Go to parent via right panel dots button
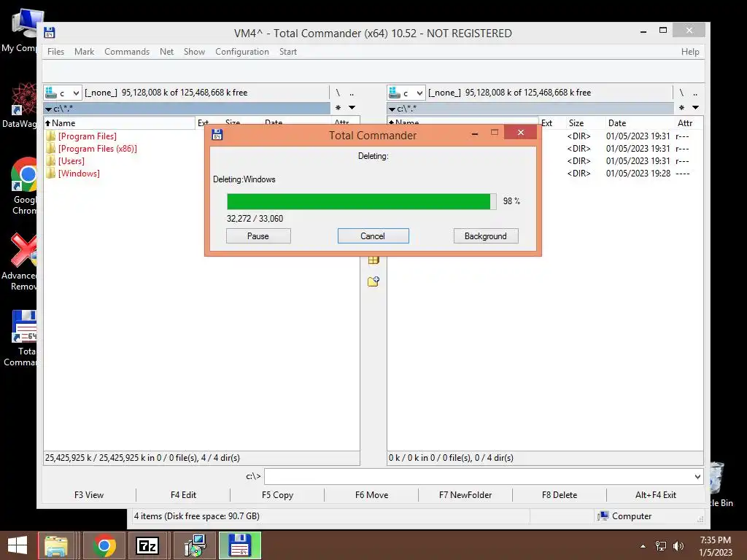This screenshot has height=560, width=747. (x=695, y=93)
